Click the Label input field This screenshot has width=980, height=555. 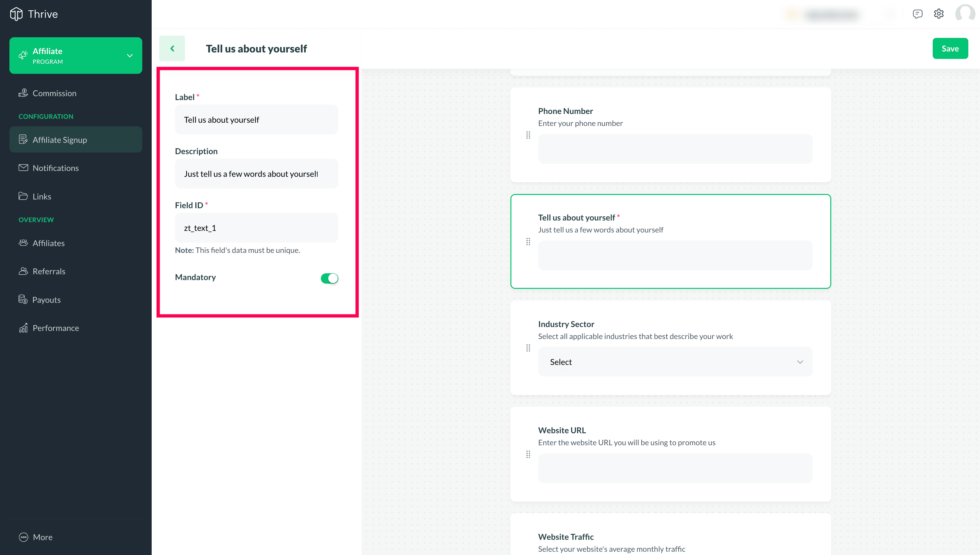coord(256,120)
